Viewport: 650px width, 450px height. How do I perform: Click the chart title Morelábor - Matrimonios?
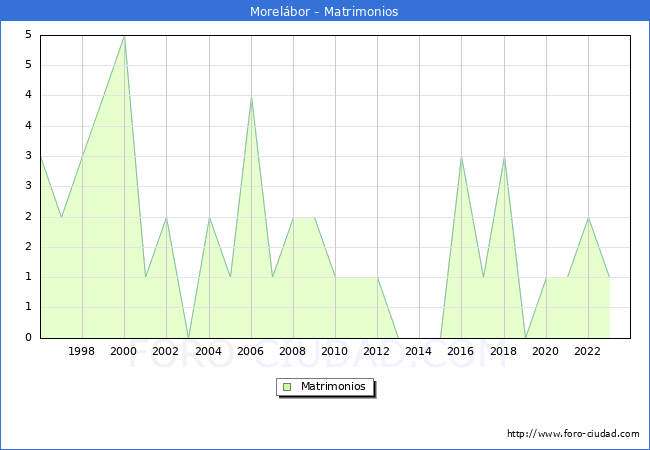[x=325, y=12]
